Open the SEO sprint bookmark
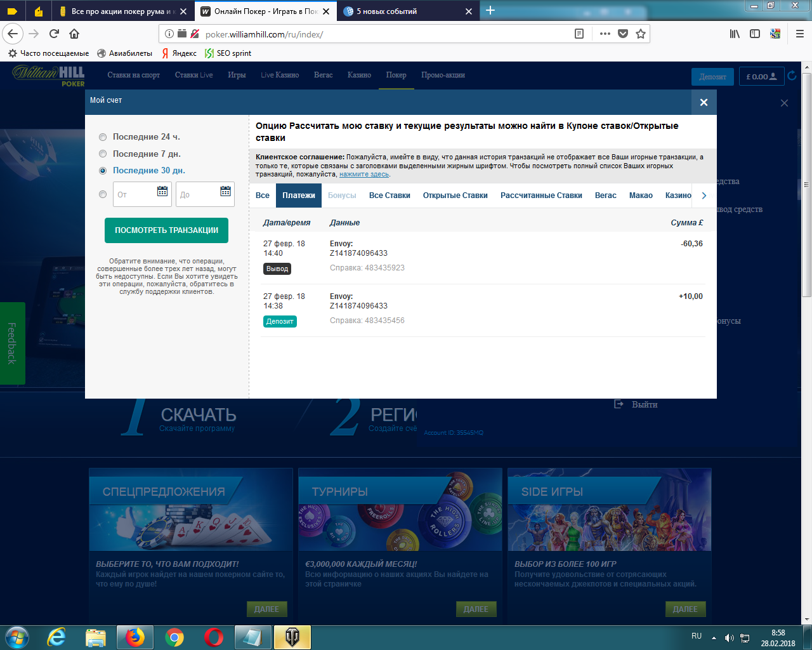The height and width of the screenshot is (650, 812). tap(228, 53)
